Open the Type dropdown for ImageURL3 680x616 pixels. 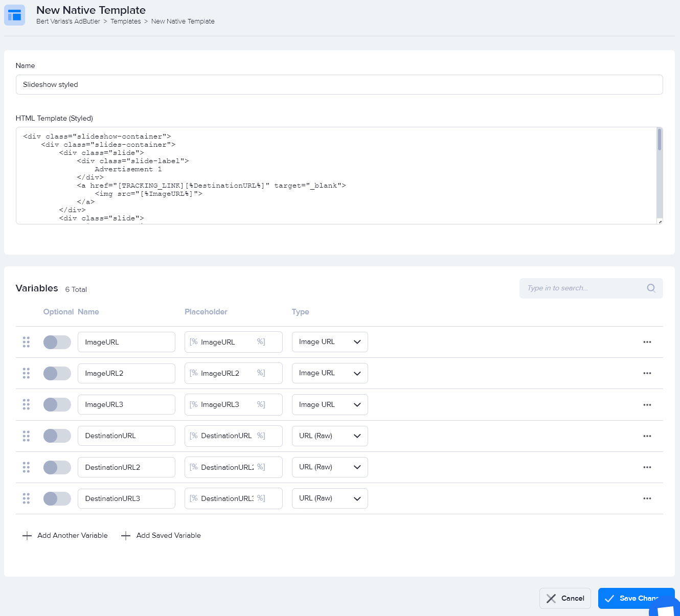tap(330, 404)
